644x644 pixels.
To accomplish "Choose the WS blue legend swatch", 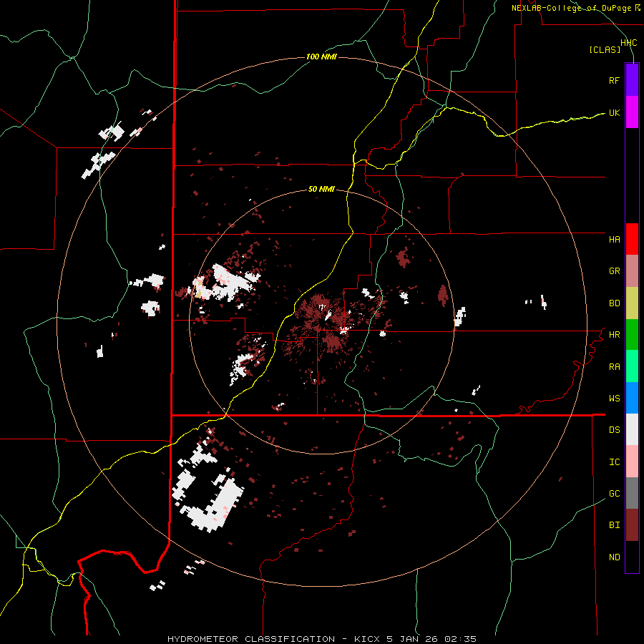I will point(632,398).
